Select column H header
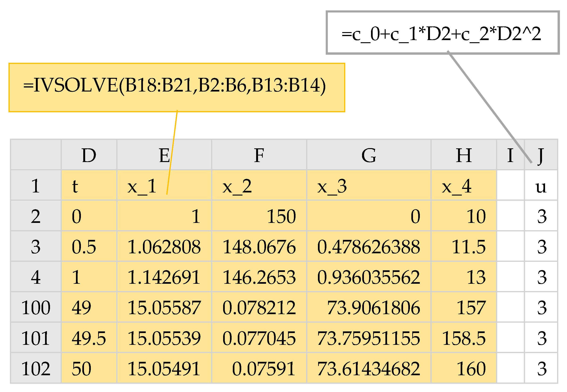Image resolution: width=567 pixels, height=392 pixels. (464, 155)
